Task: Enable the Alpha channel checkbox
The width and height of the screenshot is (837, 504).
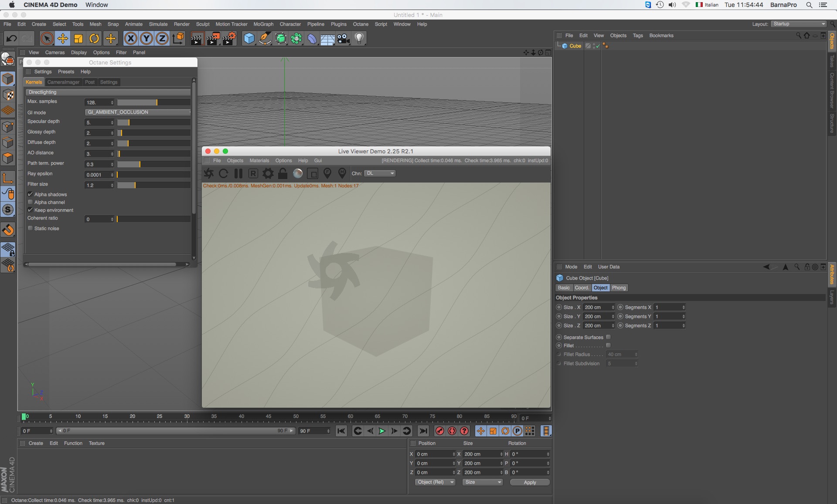Action: click(x=31, y=202)
